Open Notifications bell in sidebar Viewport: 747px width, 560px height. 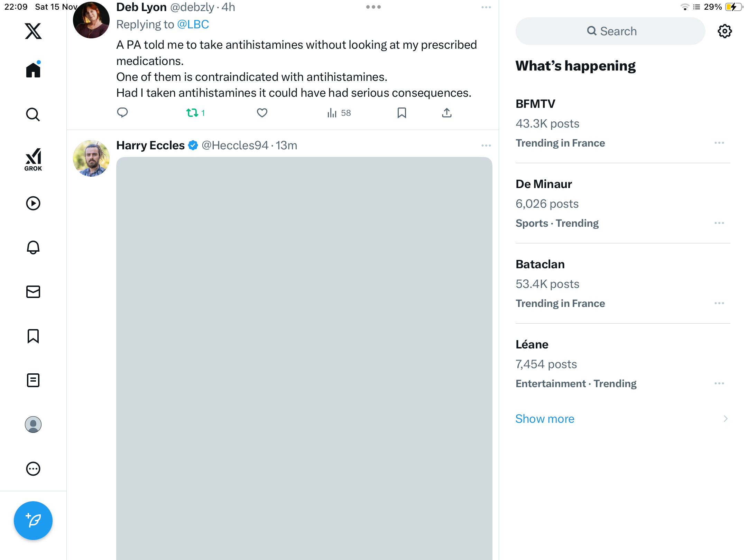(33, 248)
